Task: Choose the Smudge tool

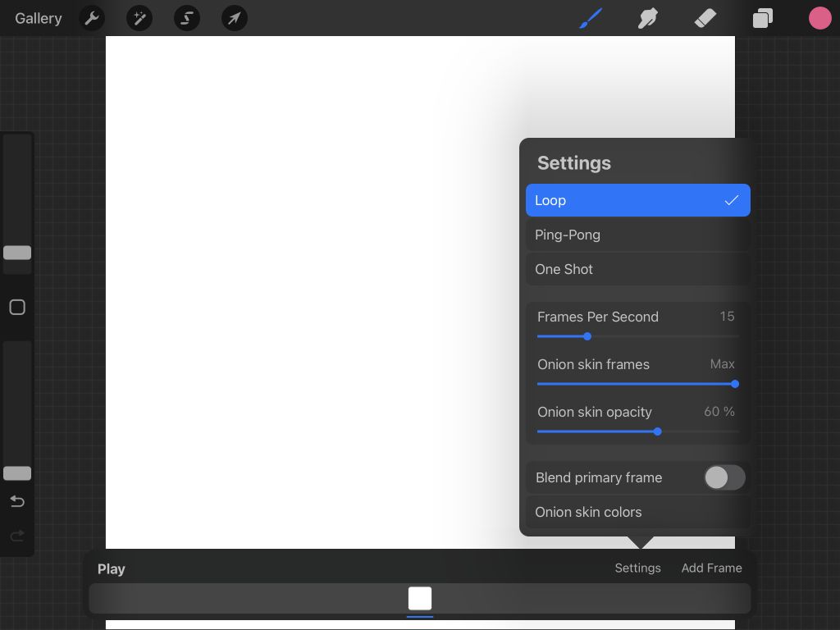Action: pos(648,18)
